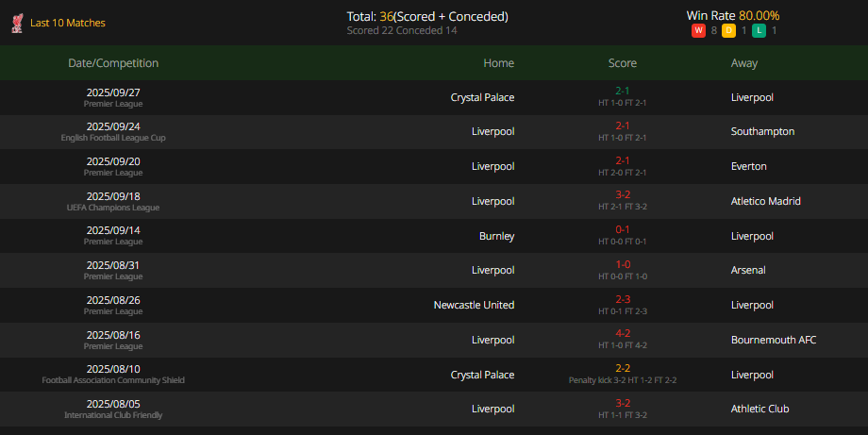This screenshot has width=868, height=435.
Task: Click the Win Rate 80.00% text
Action: 733,15
